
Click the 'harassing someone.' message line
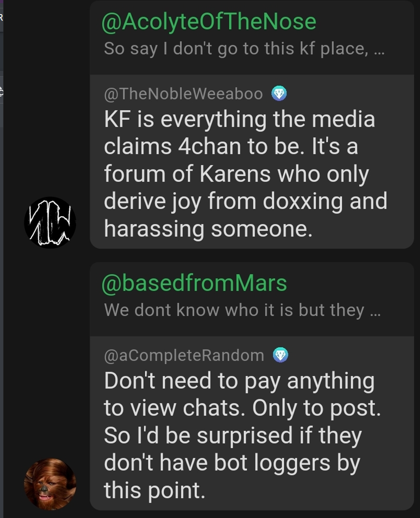(x=208, y=229)
